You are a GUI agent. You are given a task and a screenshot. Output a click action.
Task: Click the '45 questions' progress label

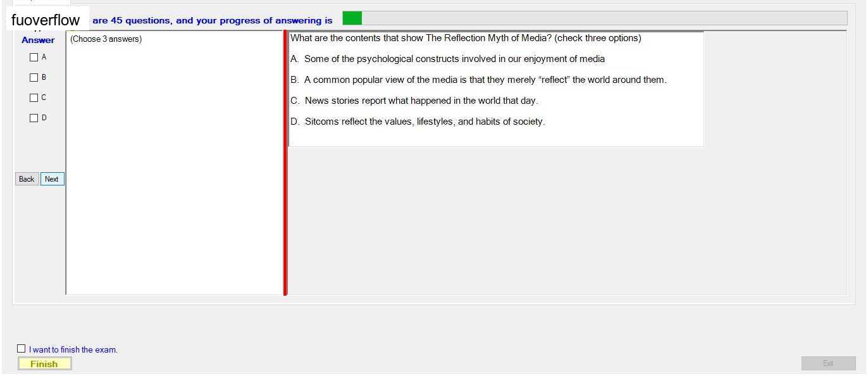(213, 20)
